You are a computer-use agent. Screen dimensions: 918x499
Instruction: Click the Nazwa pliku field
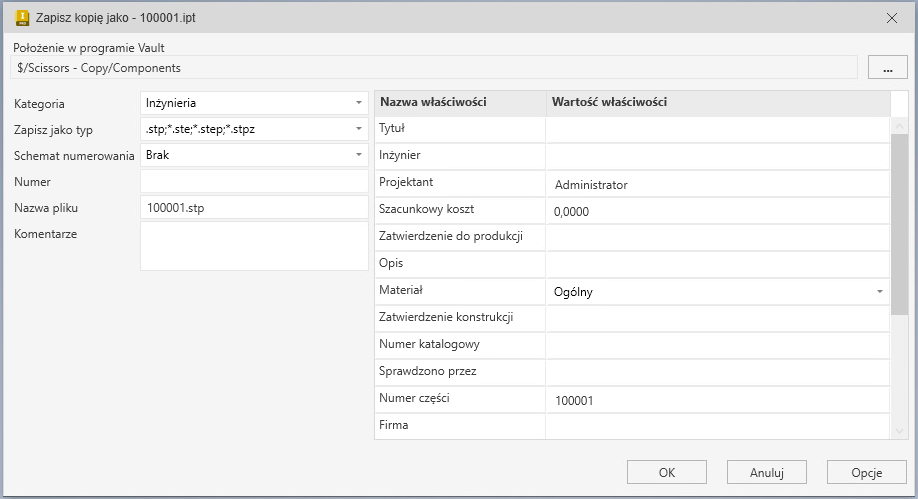254,207
